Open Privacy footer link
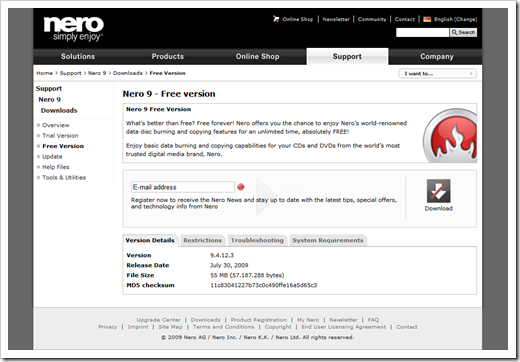Viewport: 520px width, 362px height. point(108,327)
